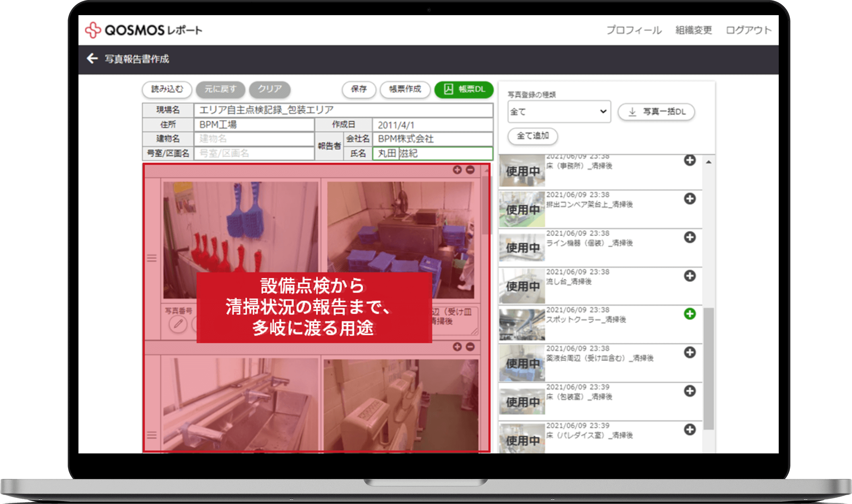This screenshot has width=852, height=504.
Task: Click the drag handle of the second photo row
Action: (152, 435)
